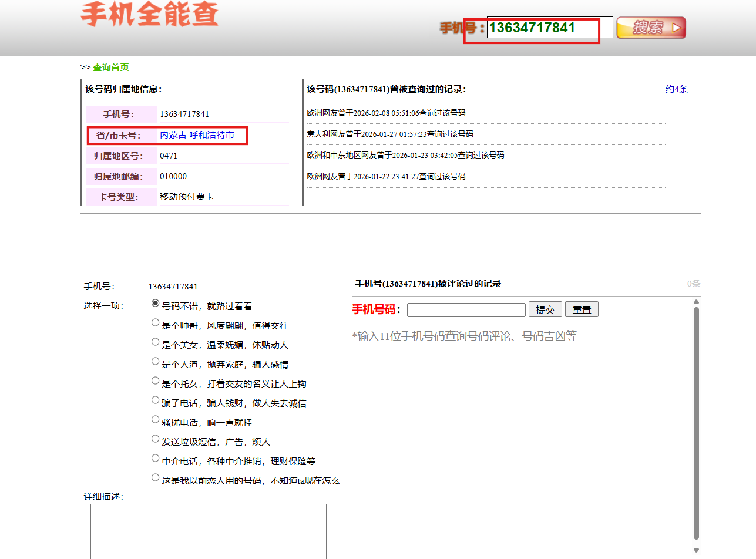Choose 发送垃圾短信 radio option
The image size is (756, 559).
pyautogui.click(x=155, y=439)
